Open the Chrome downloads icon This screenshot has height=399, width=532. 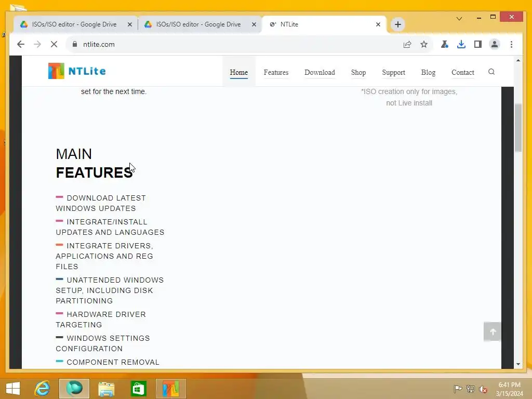click(461, 44)
